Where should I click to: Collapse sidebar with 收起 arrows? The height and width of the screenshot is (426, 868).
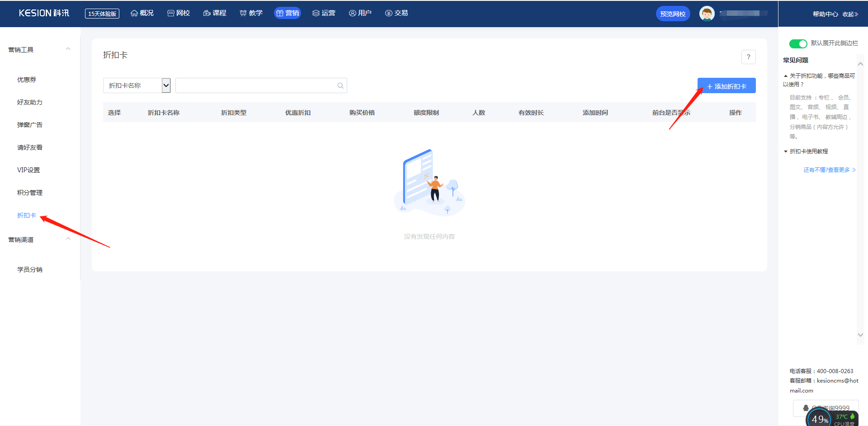(x=850, y=14)
